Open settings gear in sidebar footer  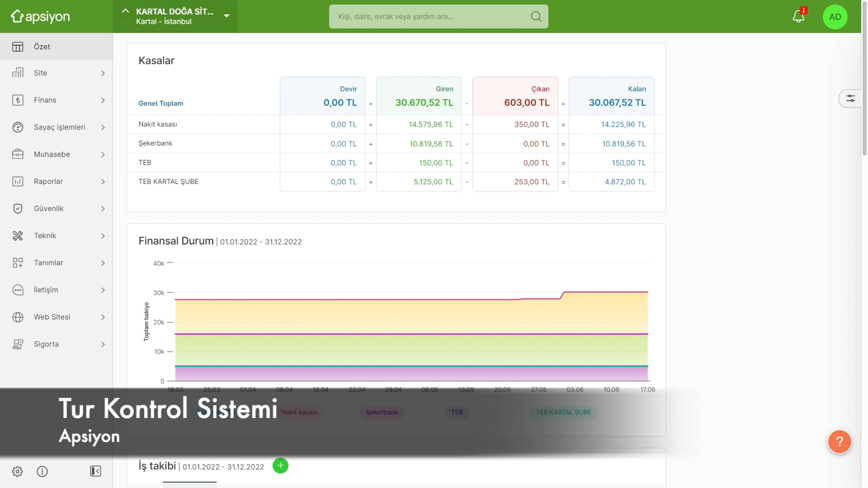[17, 471]
